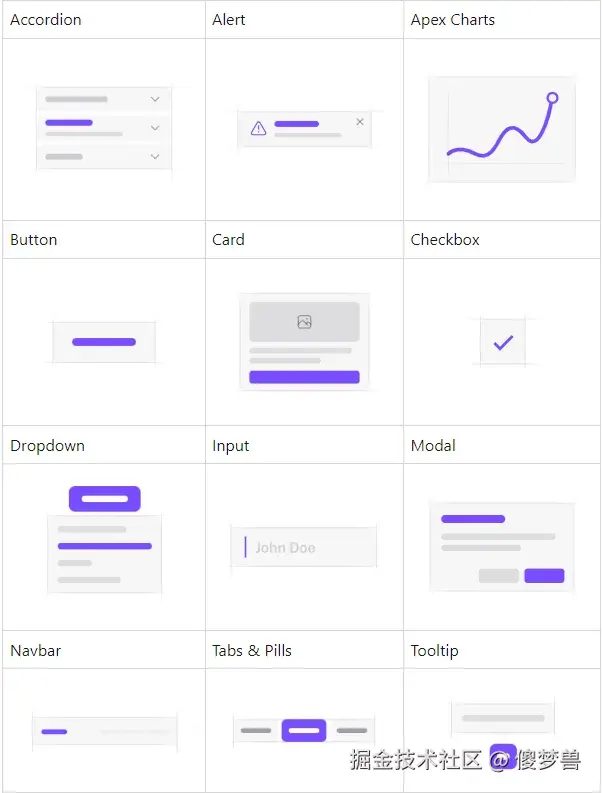Click the chart line endpoint circle
Image resolution: width=602 pixels, height=793 pixels.
(552, 98)
